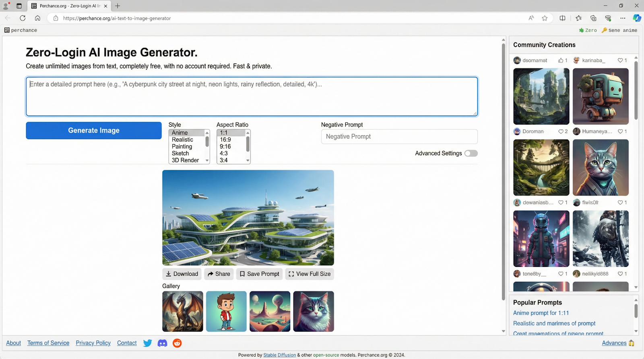
Task: Open Favorites list icon
Action: (578, 18)
